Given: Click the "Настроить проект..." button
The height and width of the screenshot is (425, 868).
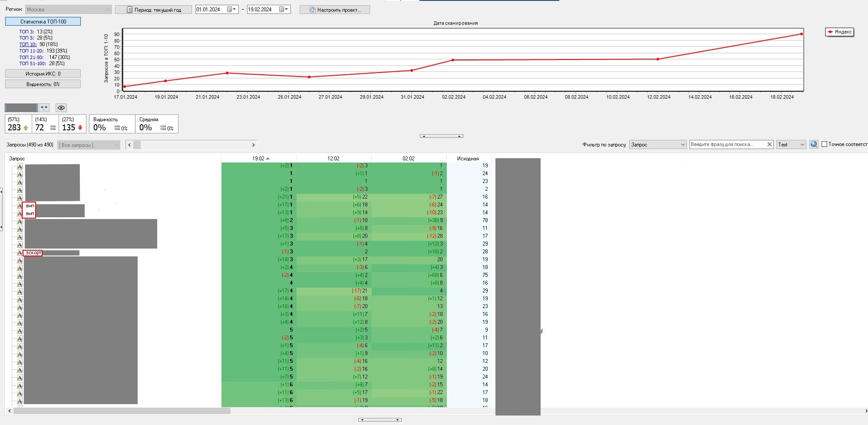Looking at the screenshot, I should click(334, 10).
